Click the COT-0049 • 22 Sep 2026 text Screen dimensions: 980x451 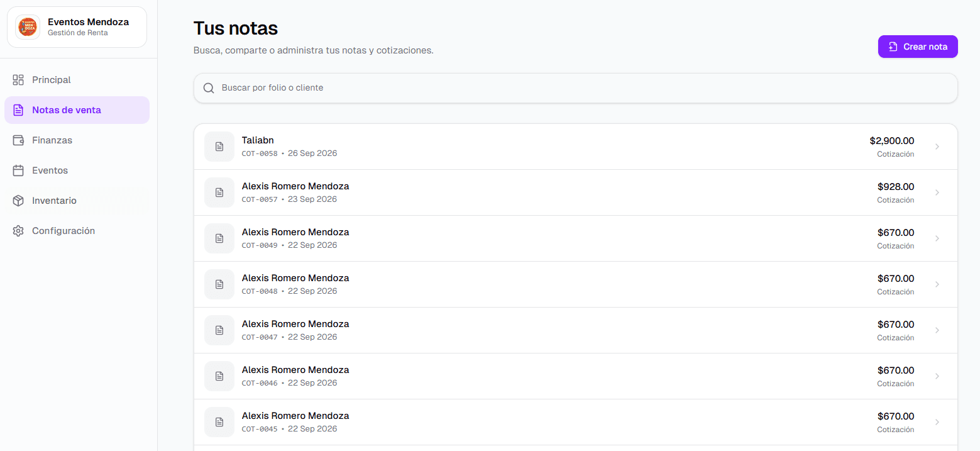click(289, 245)
